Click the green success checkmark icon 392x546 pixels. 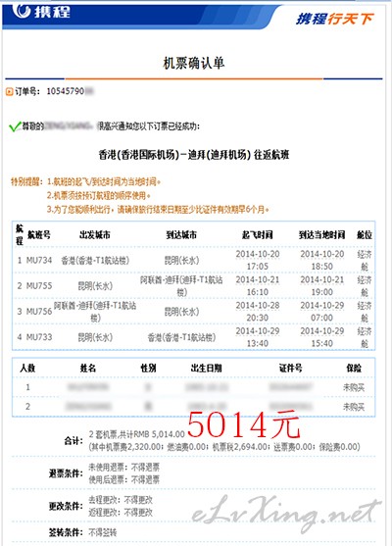(15, 126)
